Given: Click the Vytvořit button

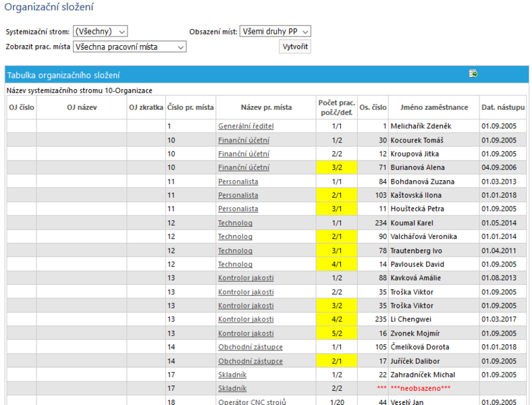Looking at the screenshot, I should 295,47.
